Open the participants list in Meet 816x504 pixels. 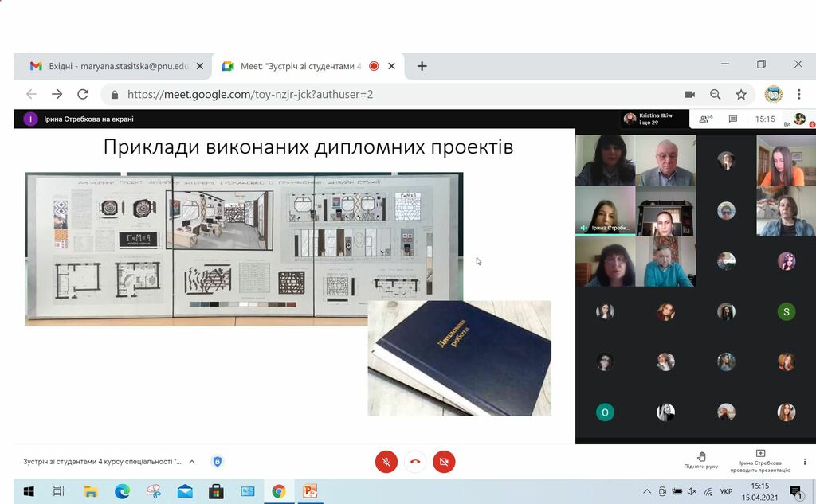click(x=704, y=118)
